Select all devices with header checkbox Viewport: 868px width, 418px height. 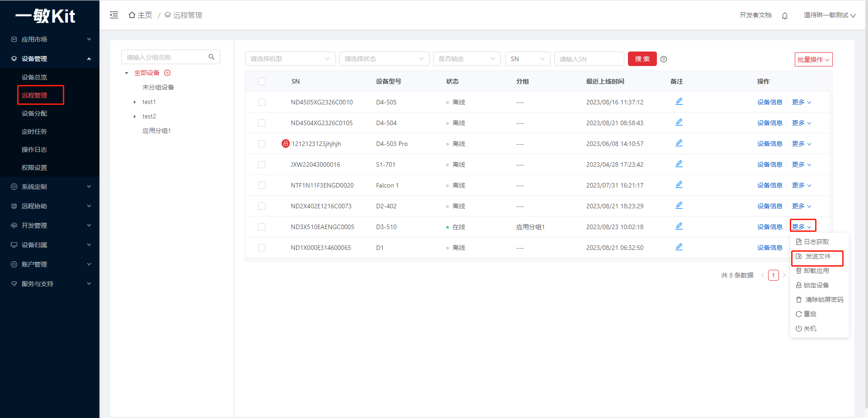pyautogui.click(x=262, y=81)
